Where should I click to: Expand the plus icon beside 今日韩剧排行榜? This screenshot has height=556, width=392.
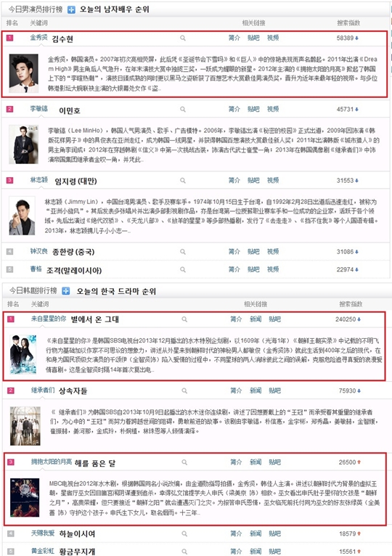point(65,291)
